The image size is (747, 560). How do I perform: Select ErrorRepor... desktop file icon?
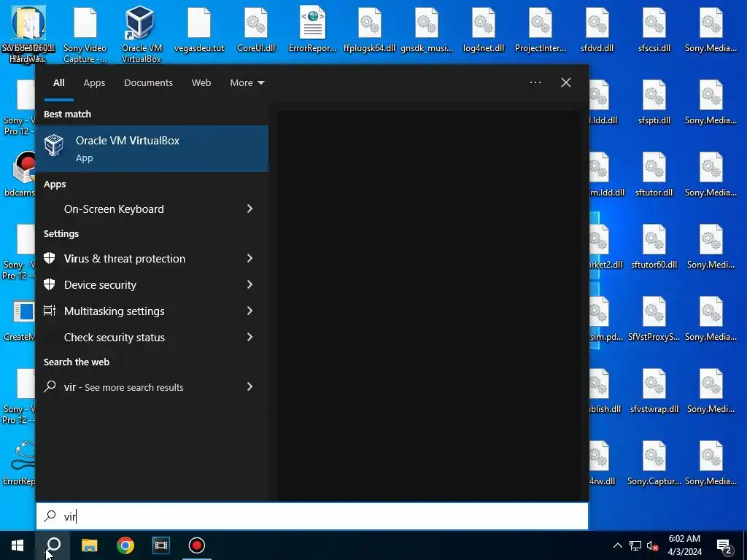(x=312, y=29)
